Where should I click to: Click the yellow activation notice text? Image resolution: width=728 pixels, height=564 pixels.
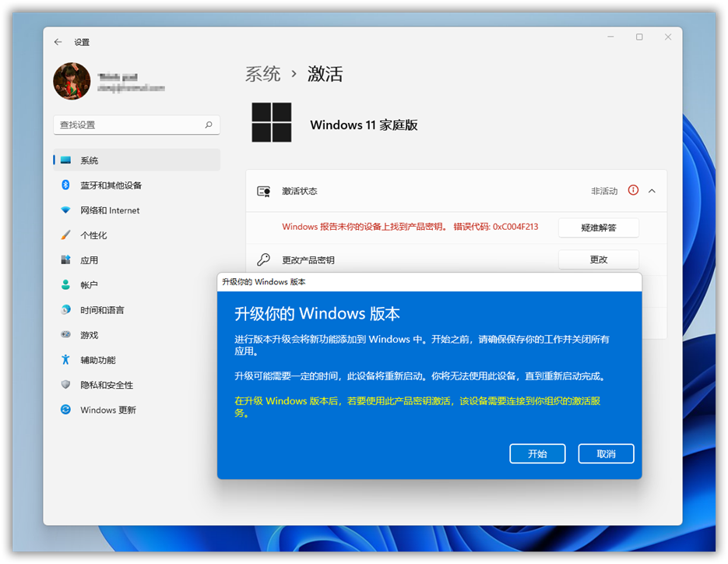point(417,407)
